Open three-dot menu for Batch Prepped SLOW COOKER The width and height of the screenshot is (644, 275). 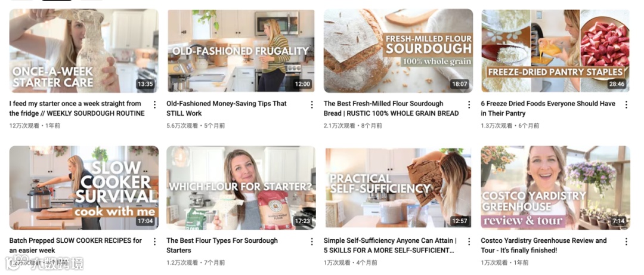[154, 241]
